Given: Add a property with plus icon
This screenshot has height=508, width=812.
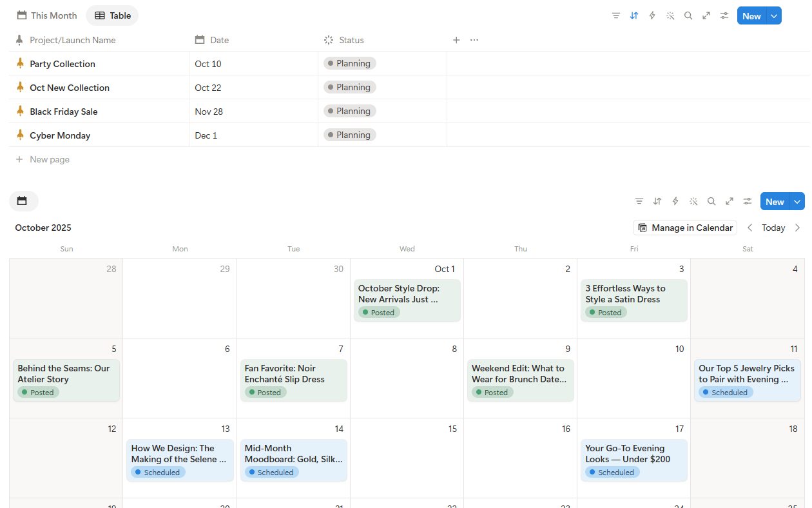Looking at the screenshot, I should click(x=456, y=40).
